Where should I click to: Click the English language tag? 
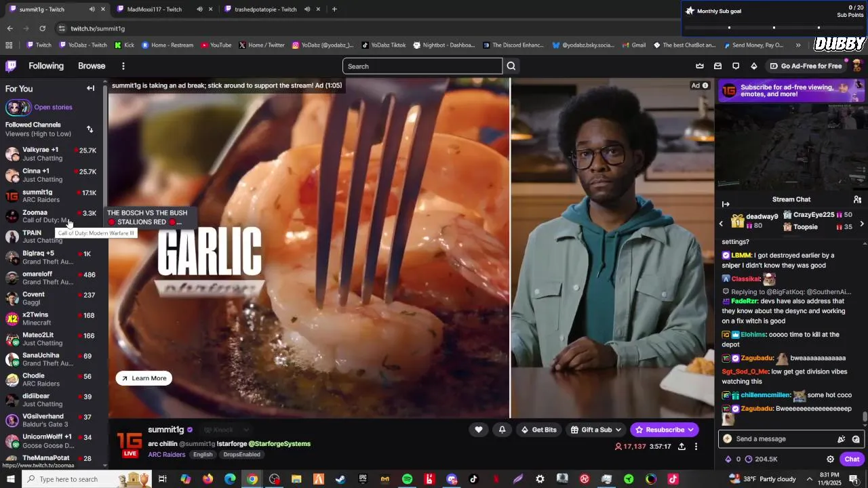coord(203,454)
